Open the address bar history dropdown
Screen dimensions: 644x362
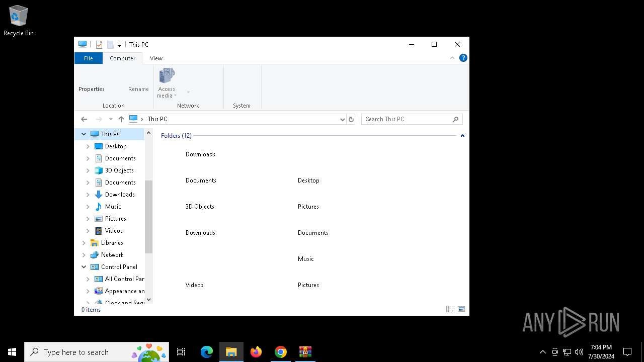coord(343,119)
